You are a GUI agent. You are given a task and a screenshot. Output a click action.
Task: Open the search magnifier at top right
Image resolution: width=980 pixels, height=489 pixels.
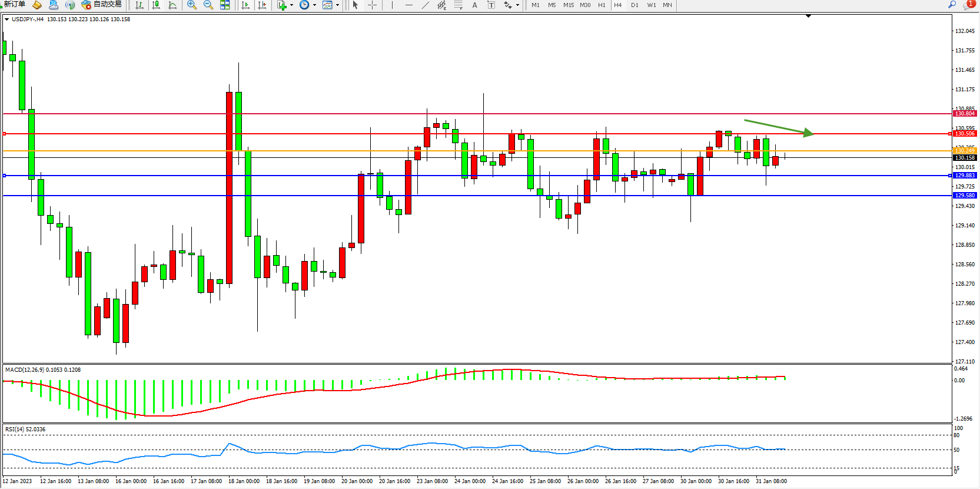(952, 5)
